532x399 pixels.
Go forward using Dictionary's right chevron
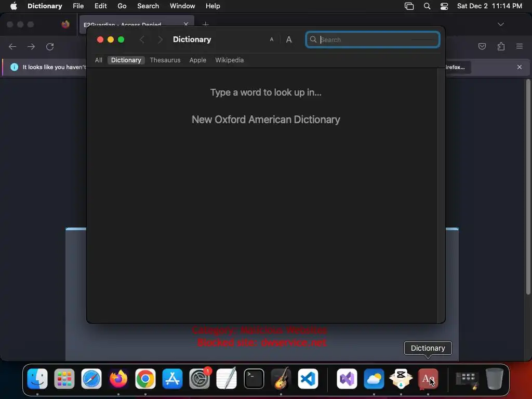click(x=160, y=39)
